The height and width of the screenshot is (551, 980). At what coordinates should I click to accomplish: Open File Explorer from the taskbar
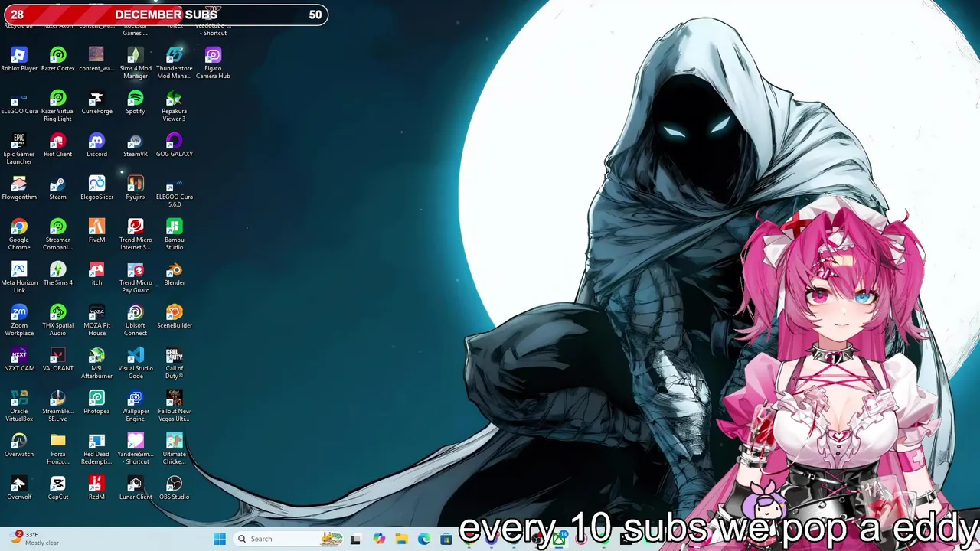pos(401,539)
